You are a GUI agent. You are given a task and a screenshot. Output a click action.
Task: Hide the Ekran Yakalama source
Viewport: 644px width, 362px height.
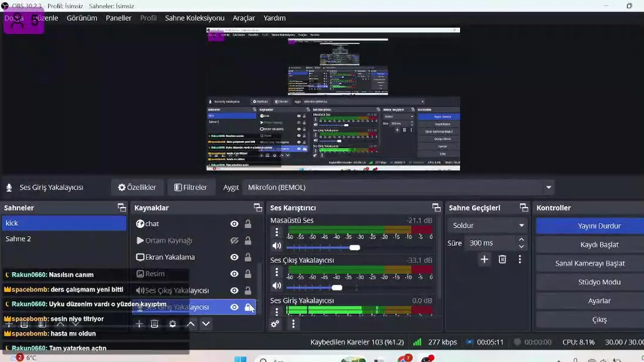pos(234,257)
